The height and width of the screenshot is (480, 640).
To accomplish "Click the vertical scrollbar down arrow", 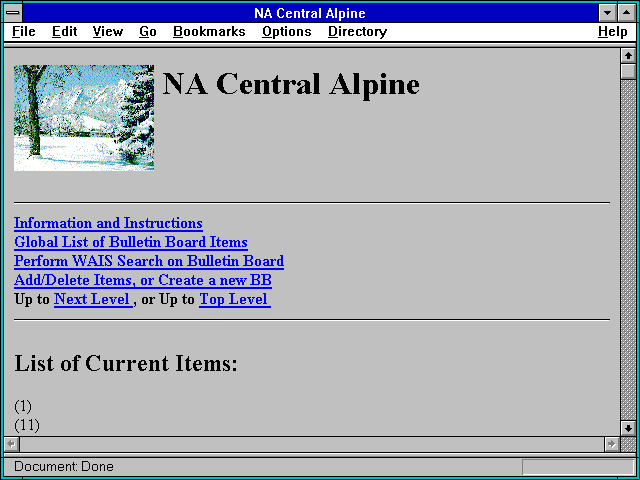I will (628, 428).
